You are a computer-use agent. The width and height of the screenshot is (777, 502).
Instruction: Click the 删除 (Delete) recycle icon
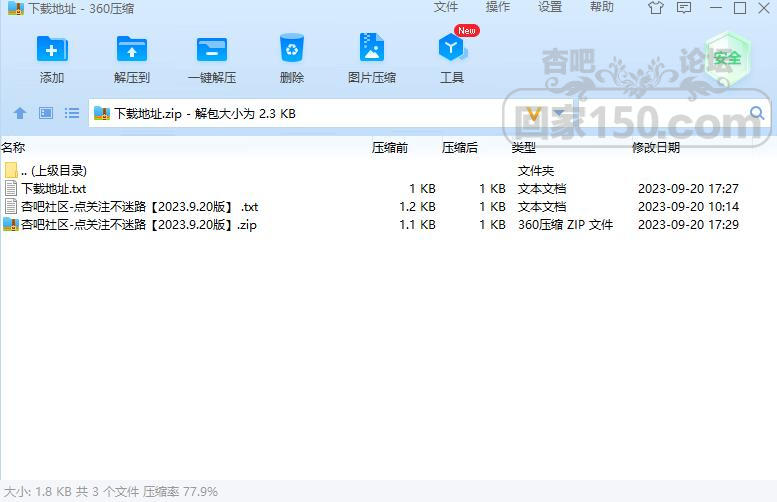tap(292, 58)
